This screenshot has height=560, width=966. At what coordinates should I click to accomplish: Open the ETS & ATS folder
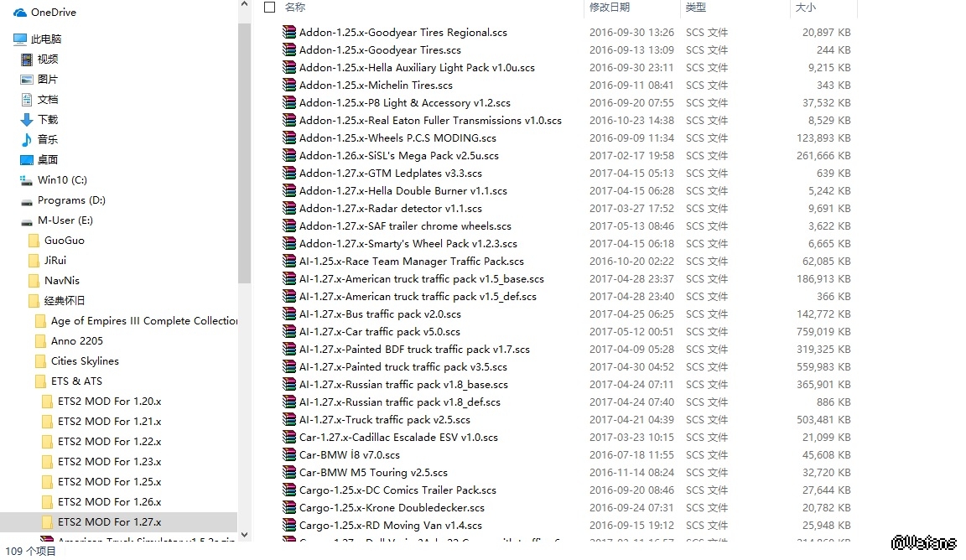click(x=76, y=381)
